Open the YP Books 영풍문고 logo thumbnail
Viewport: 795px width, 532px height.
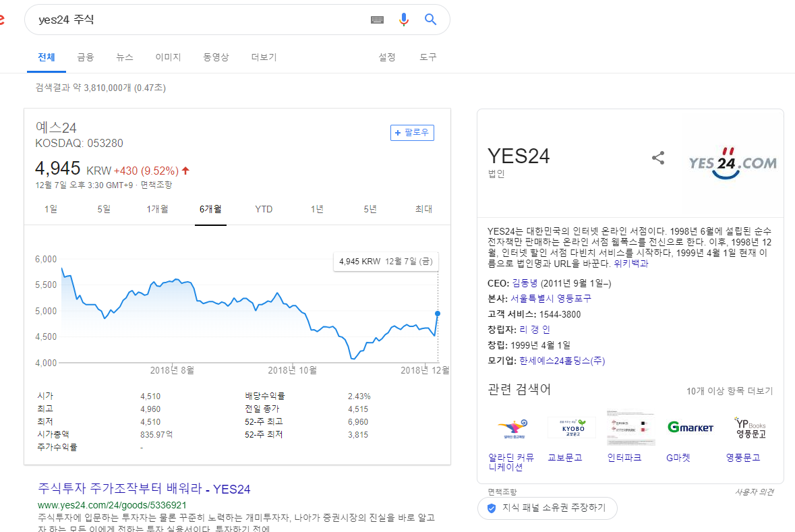(x=750, y=427)
